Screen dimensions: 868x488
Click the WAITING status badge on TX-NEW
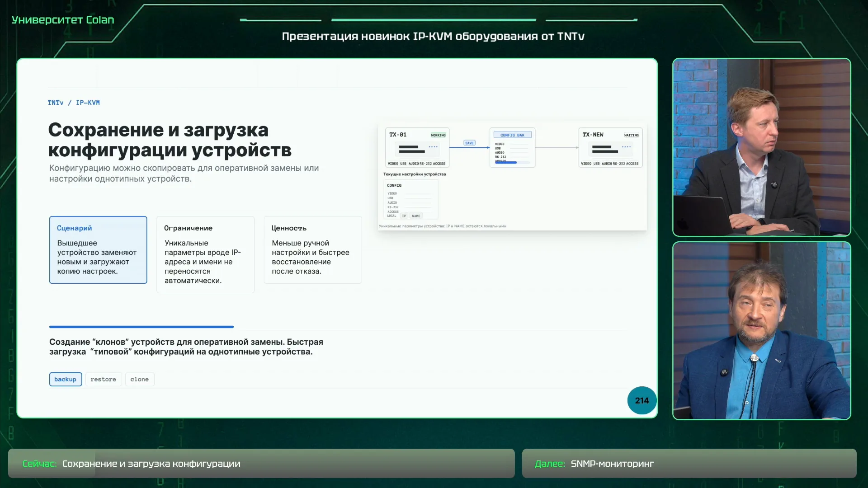point(632,135)
